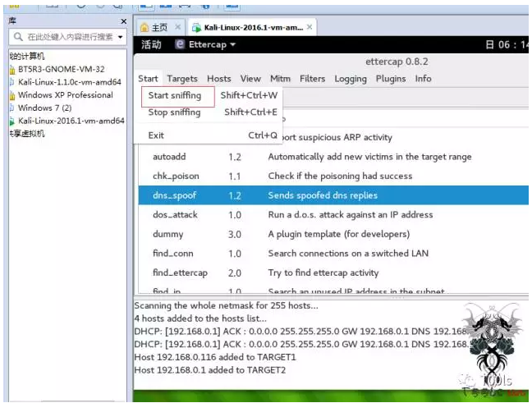Click the Windows XP Professional VM icon
This screenshot has width=532, height=403.
click(12, 96)
